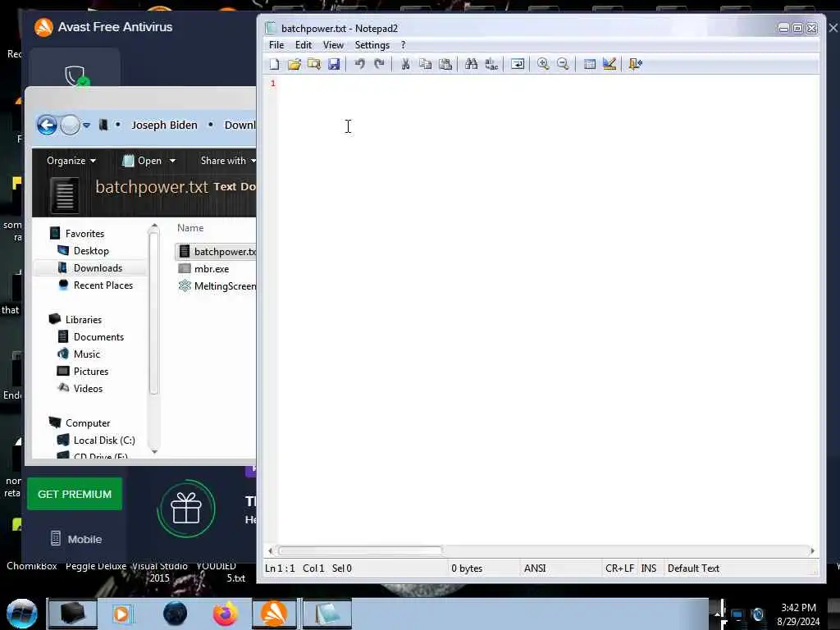840x630 pixels.
Task: Open Find with the binoculars icon
Action: tap(472, 64)
